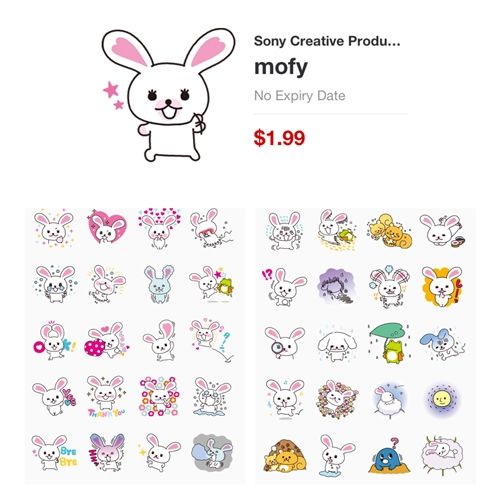Tap the bunny with magnifying glass sticker
This screenshot has width=500, height=500.
[285, 343]
